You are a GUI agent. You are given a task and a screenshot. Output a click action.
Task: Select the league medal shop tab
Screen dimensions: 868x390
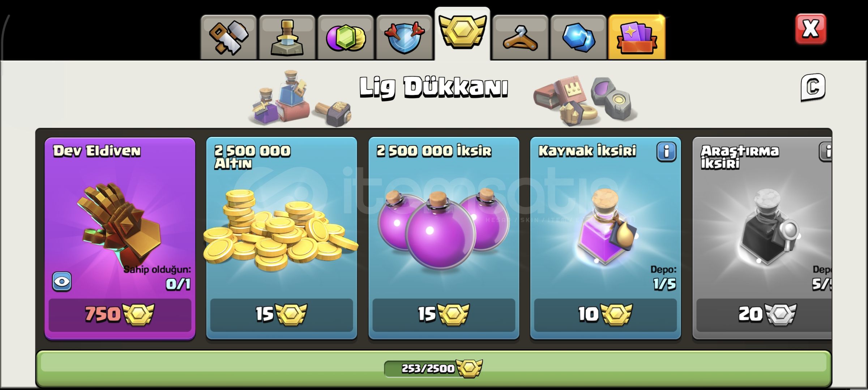coord(462,34)
